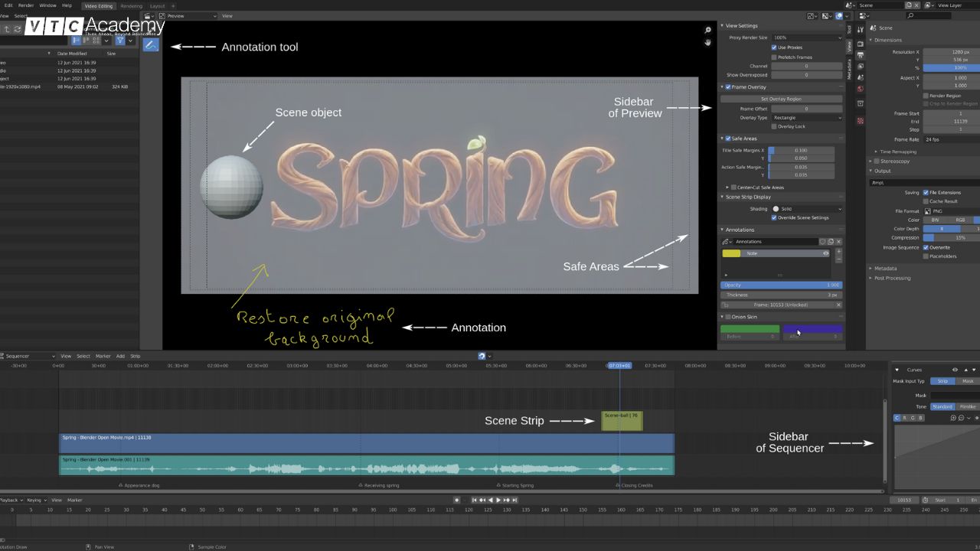This screenshot has height=551, width=980.
Task: Open the Strip menu in Sequencer
Action: (135, 356)
